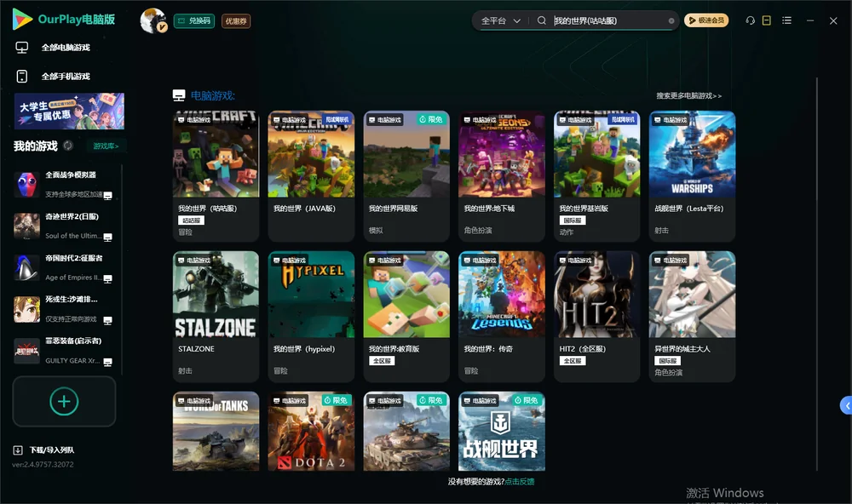Click 搜索更多电脑游戏>> link
The image size is (852, 504).
tap(689, 96)
